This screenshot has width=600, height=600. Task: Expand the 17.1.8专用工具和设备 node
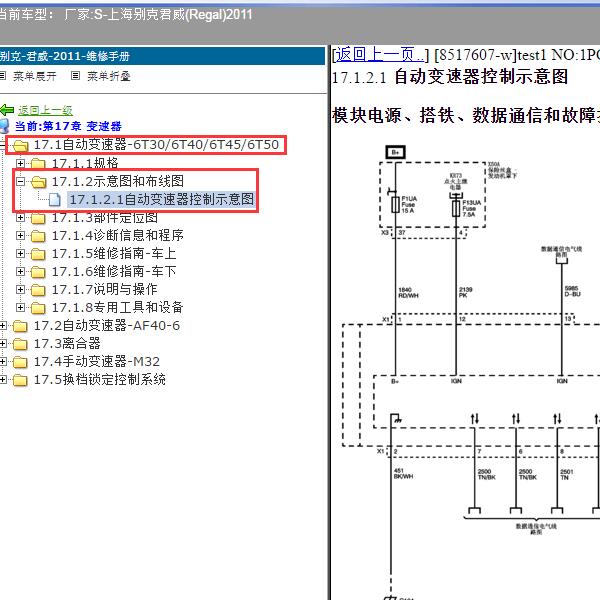coord(20,307)
